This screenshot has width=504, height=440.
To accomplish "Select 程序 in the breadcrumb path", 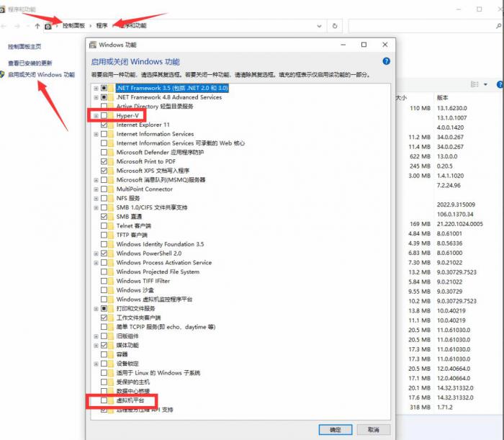I will pyautogui.click(x=102, y=26).
